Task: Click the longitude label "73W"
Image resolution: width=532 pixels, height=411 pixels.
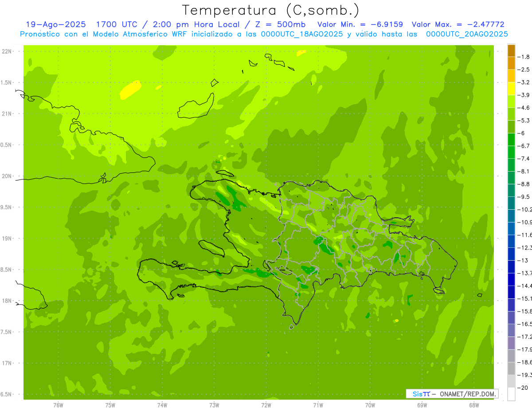Action: pos(214,405)
